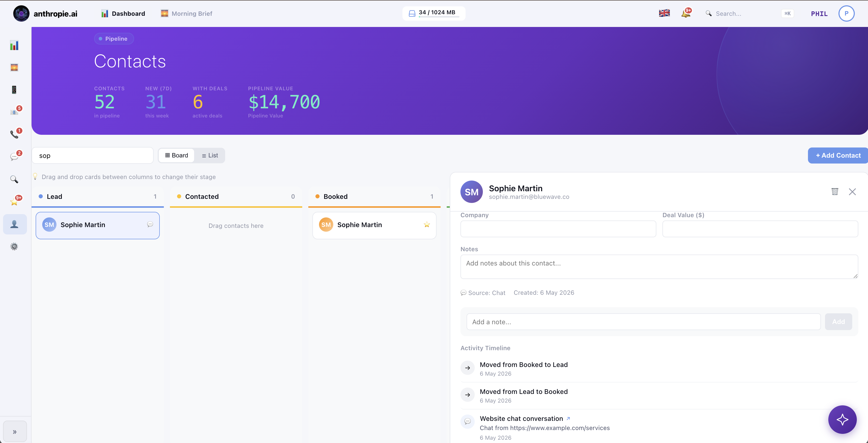Open the chat messages sidebar icon
The height and width of the screenshot is (443, 868).
pos(14,157)
